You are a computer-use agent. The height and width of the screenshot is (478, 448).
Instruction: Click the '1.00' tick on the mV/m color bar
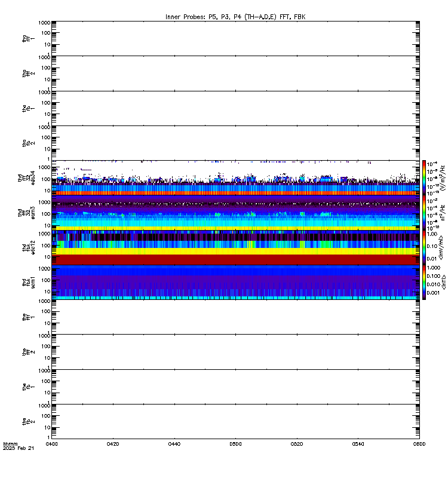click(432, 234)
